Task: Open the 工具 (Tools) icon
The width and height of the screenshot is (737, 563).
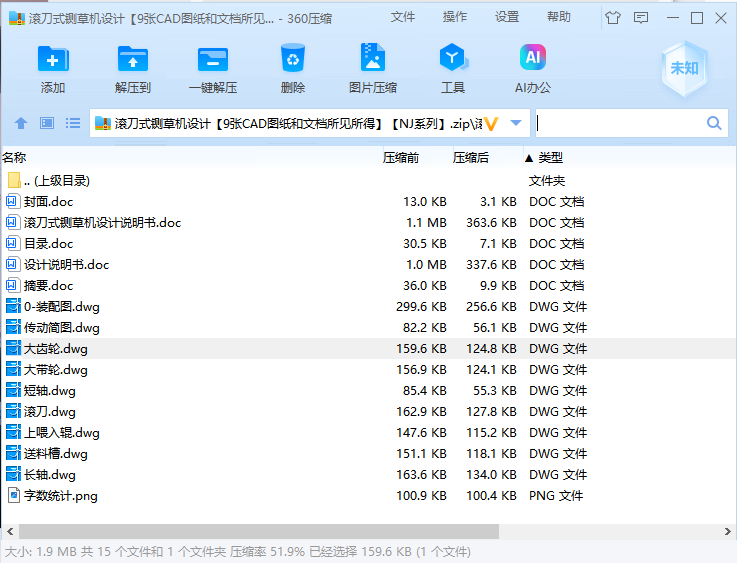Action: (x=453, y=58)
